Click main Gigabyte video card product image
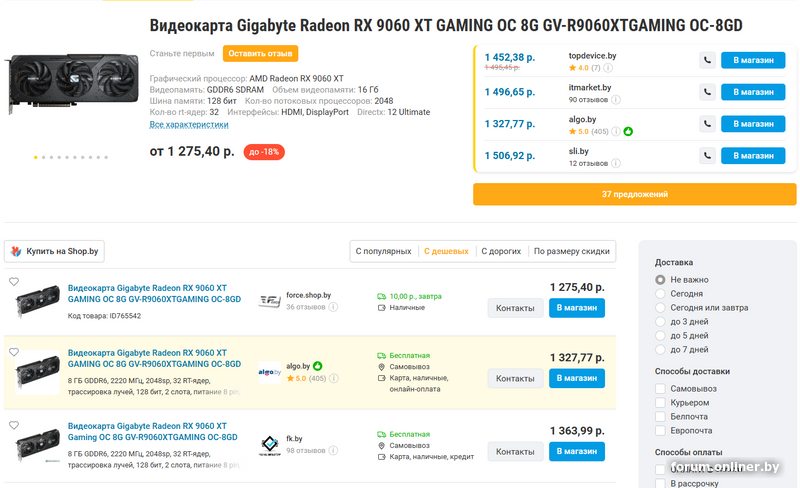This screenshot has width=800, height=488. (72, 83)
